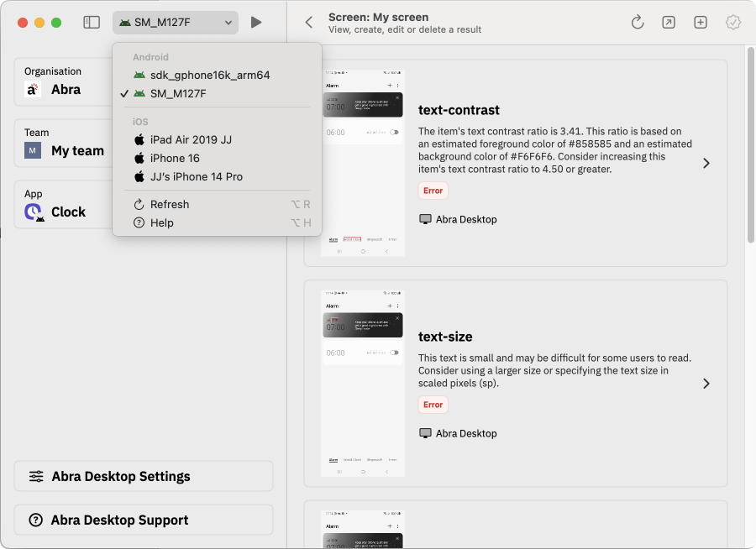Click the Apple icon beside iPhone 16
This screenshot has width=756, height=549.
pyautogui.click(x=139, y=158)
